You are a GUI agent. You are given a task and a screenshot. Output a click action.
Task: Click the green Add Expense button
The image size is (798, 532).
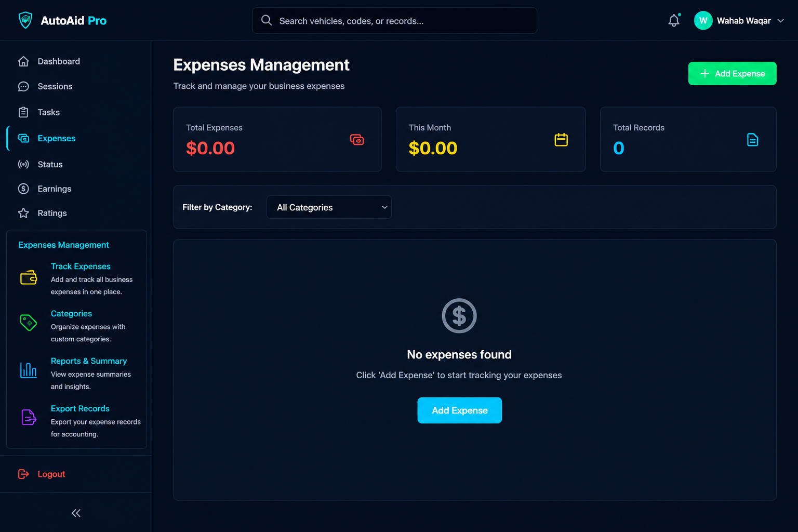pos(732,74)
